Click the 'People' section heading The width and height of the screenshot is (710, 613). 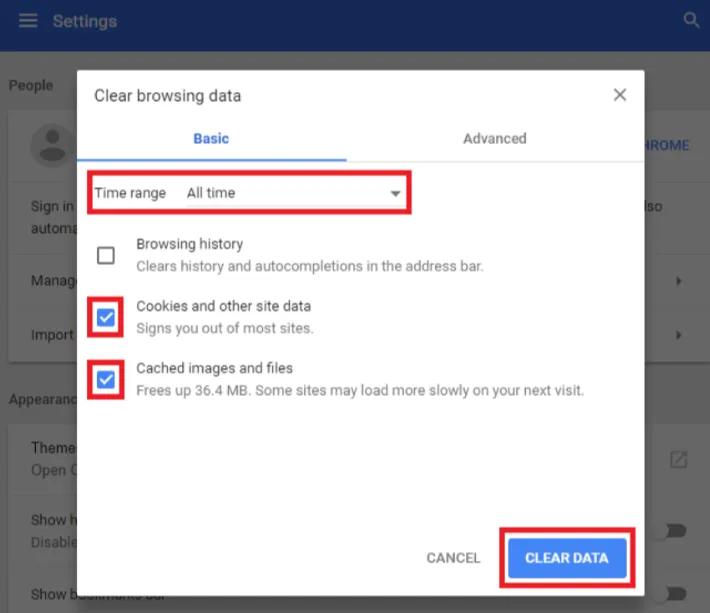click(31, 86)
